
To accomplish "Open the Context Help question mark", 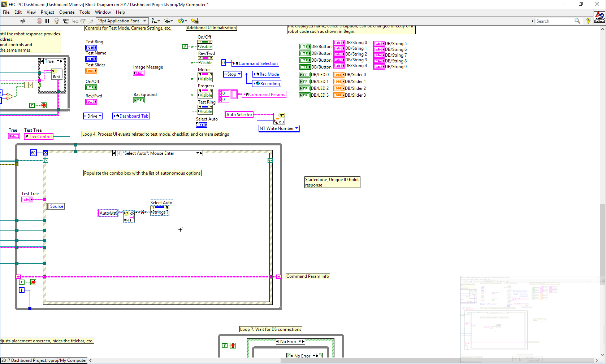I will (588, 21).
